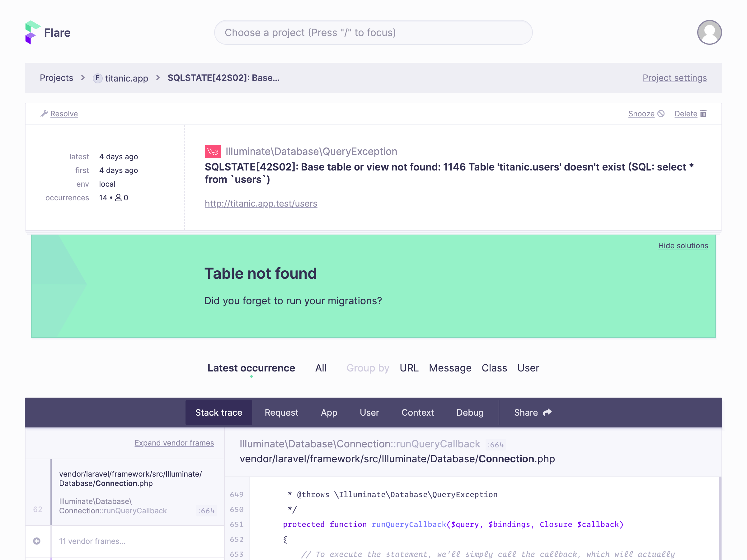747x560 pixels.
Task: Click the plus expand vendor frames icon
Action: 36,541
